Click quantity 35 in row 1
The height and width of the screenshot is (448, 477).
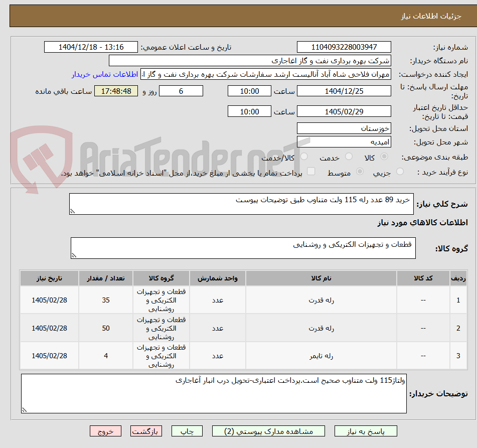point(106,300)
